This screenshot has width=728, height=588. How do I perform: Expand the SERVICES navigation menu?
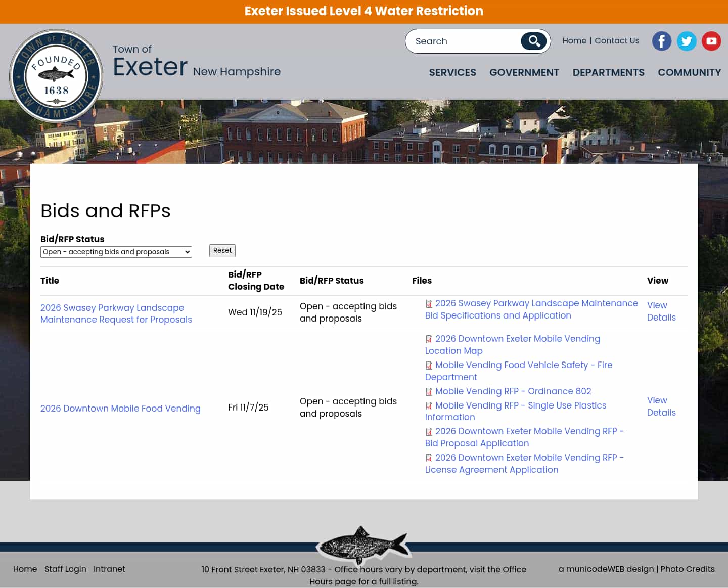click(x=452, y=72)
